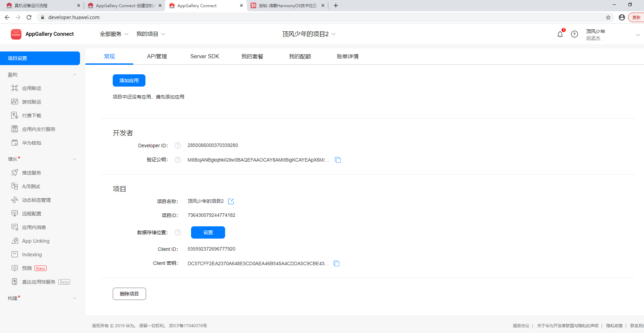The height and width of the screenshot is (333, 644).
Task: Open a new browser tab
Action: 336,5
